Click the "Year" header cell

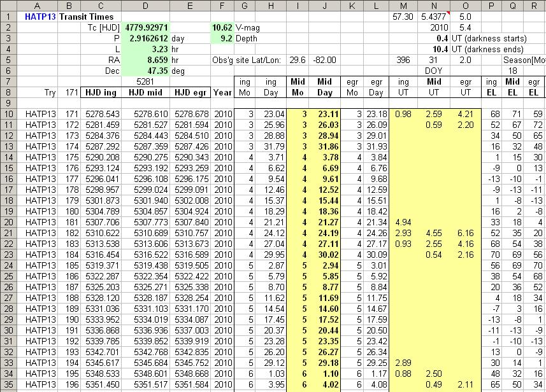(222, 92)
